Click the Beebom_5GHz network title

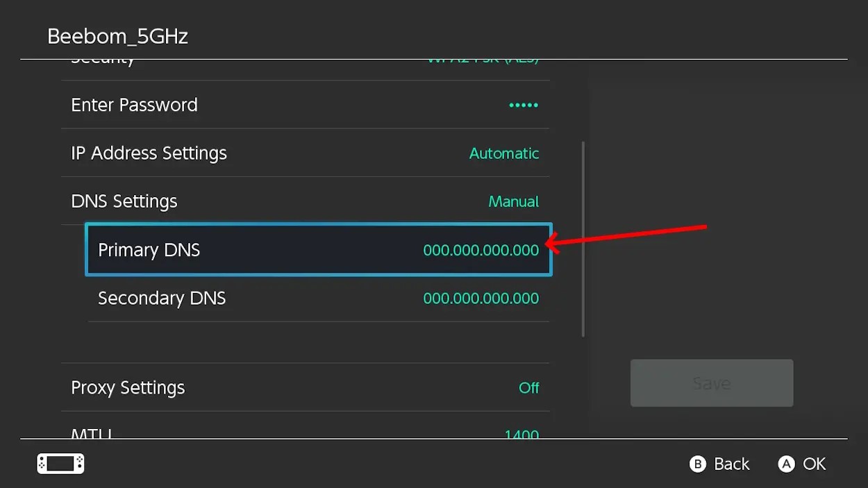click(117, 36)
